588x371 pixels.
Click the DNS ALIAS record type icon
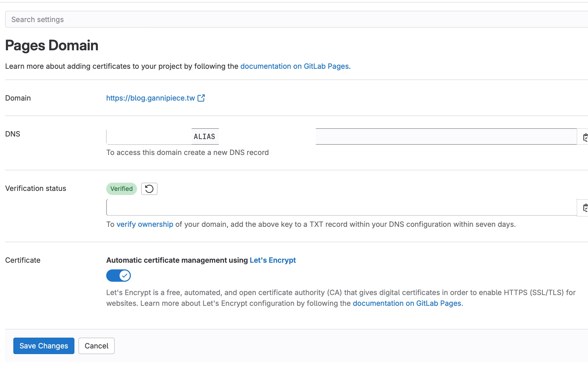pos(204,136)
